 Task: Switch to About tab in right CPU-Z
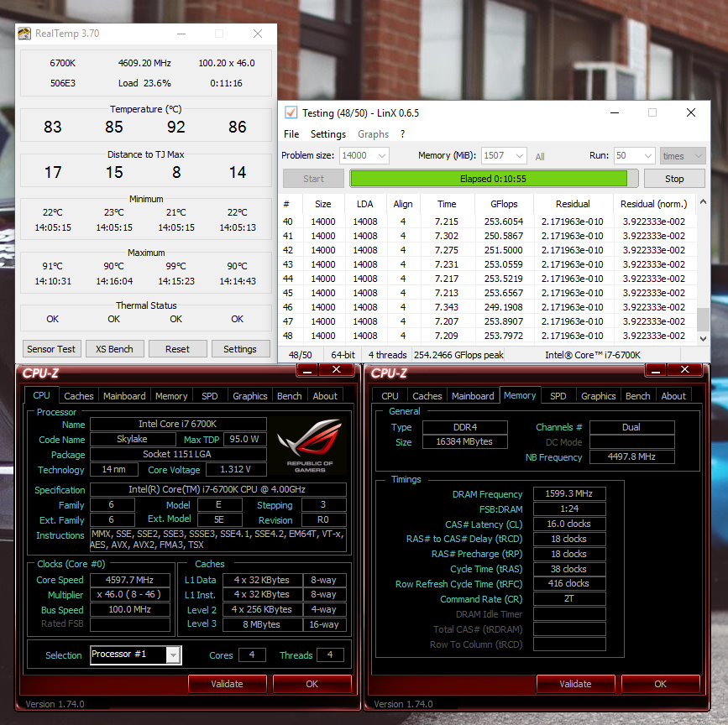pos(673,396)
